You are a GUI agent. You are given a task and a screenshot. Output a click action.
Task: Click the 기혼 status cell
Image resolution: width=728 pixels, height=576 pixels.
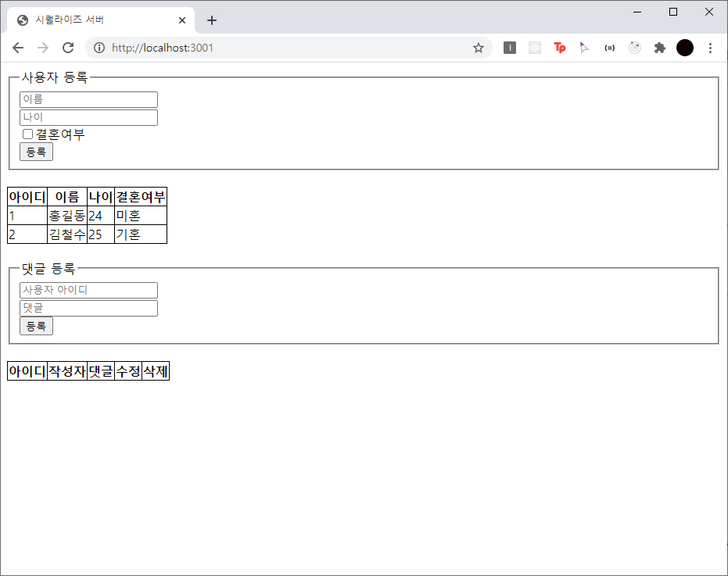point(141,234)
